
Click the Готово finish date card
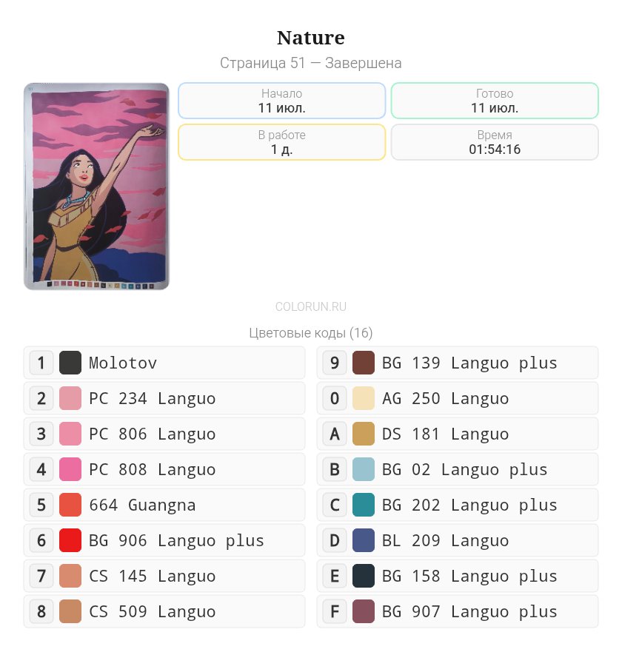click(495, 101)
